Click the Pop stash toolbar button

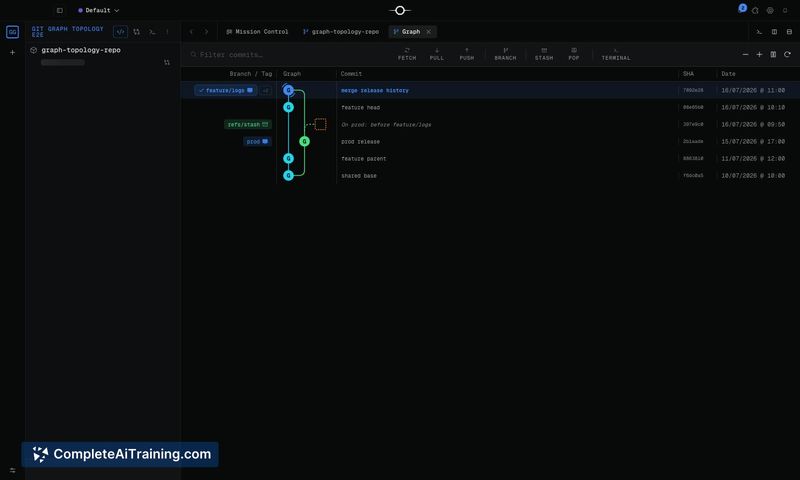click(x=573, y=54)
